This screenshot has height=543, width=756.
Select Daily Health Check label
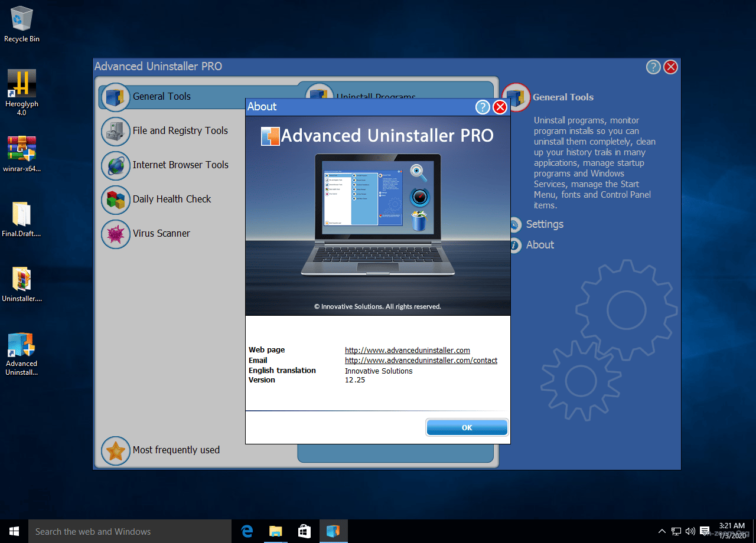[x=172, y=199]
